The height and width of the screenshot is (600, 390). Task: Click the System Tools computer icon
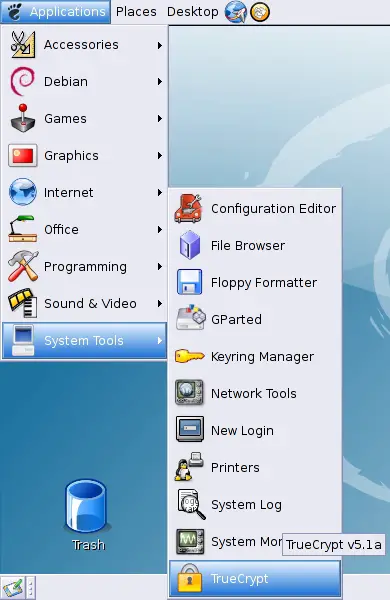(23, 340)
